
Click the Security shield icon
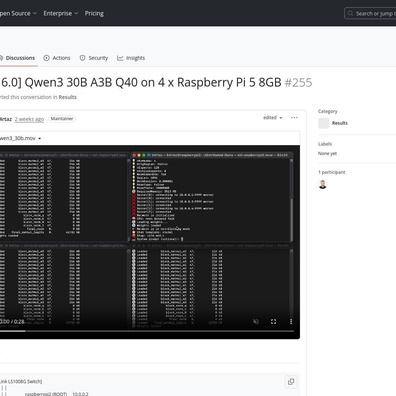coord(82,58)
